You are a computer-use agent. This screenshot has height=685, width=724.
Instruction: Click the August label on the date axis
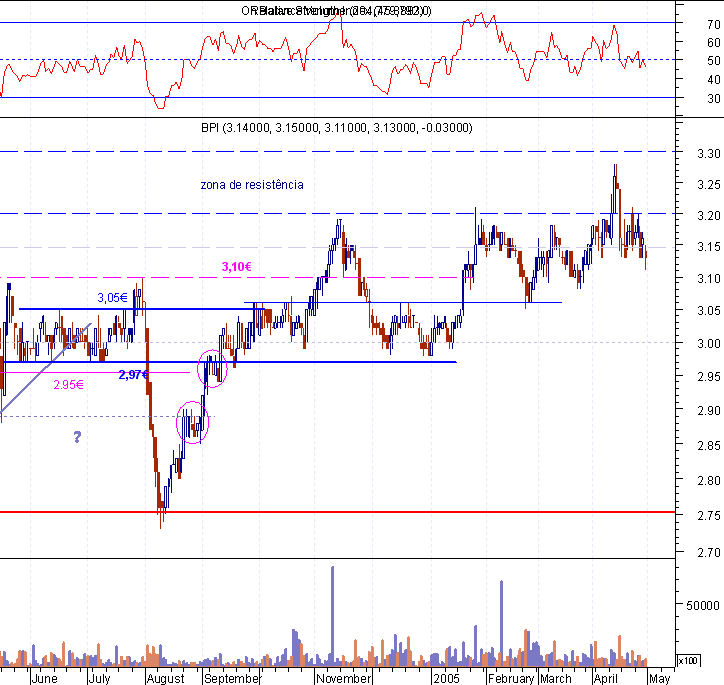click(165, 679)
